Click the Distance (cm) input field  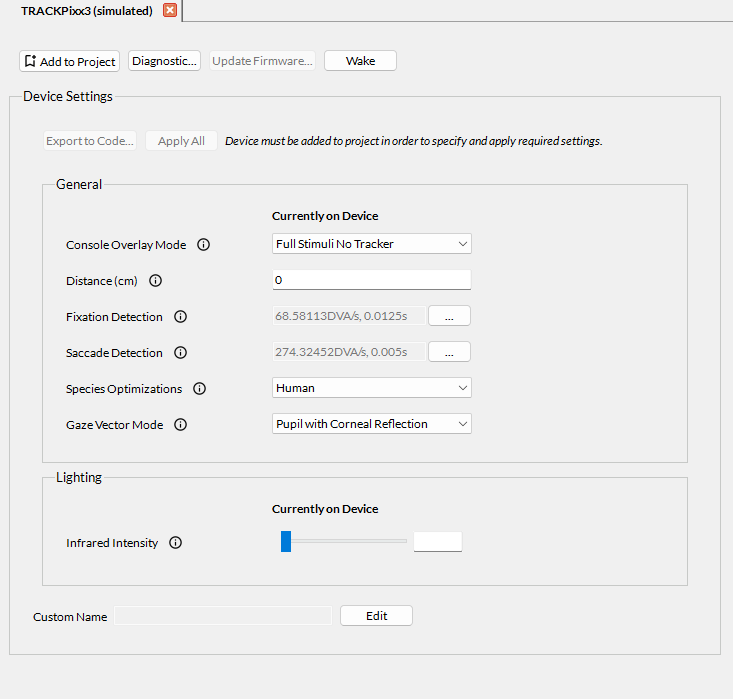pos(371,280)
